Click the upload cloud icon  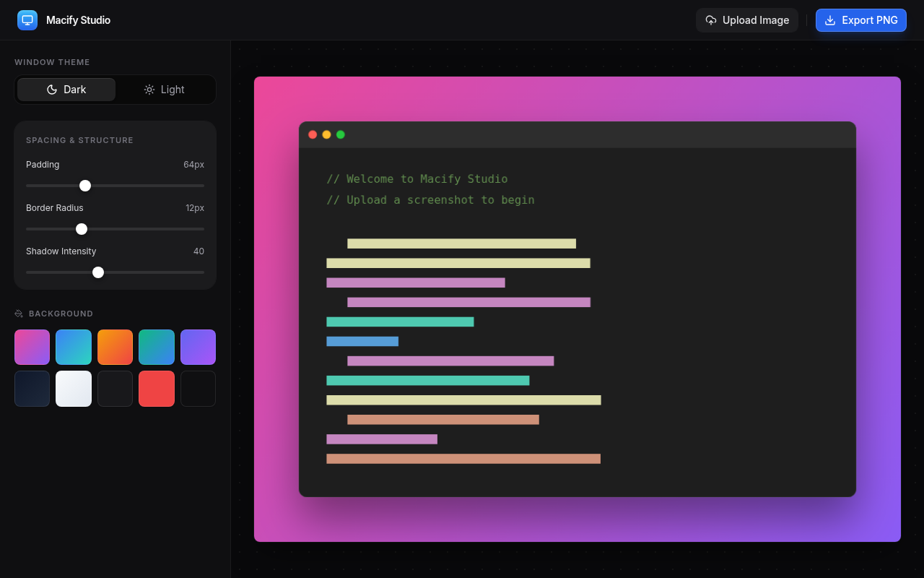[x=711, y=20]
